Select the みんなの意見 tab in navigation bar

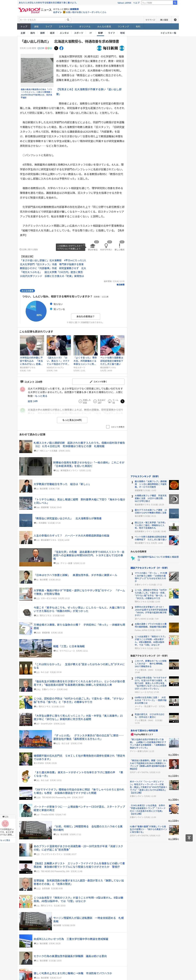click(x=104, y=27)
